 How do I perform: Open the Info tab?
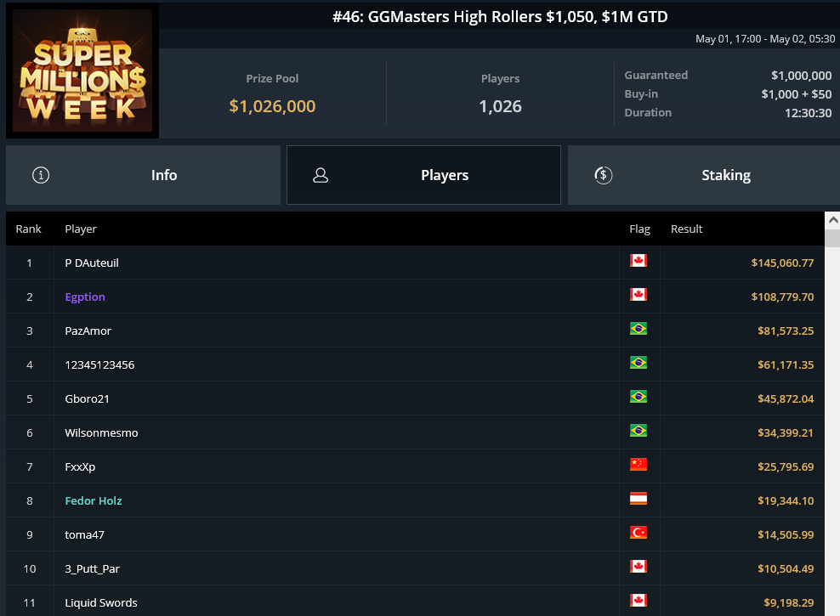143,175
